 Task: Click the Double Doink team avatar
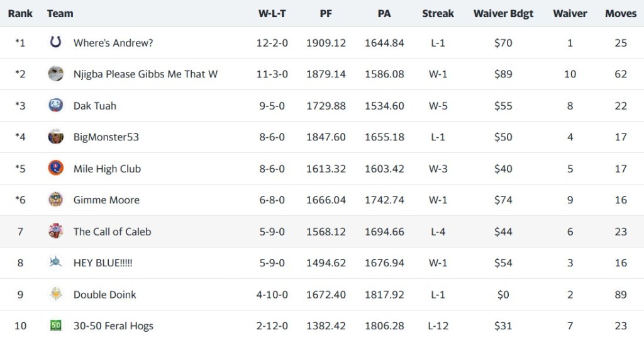55,295
